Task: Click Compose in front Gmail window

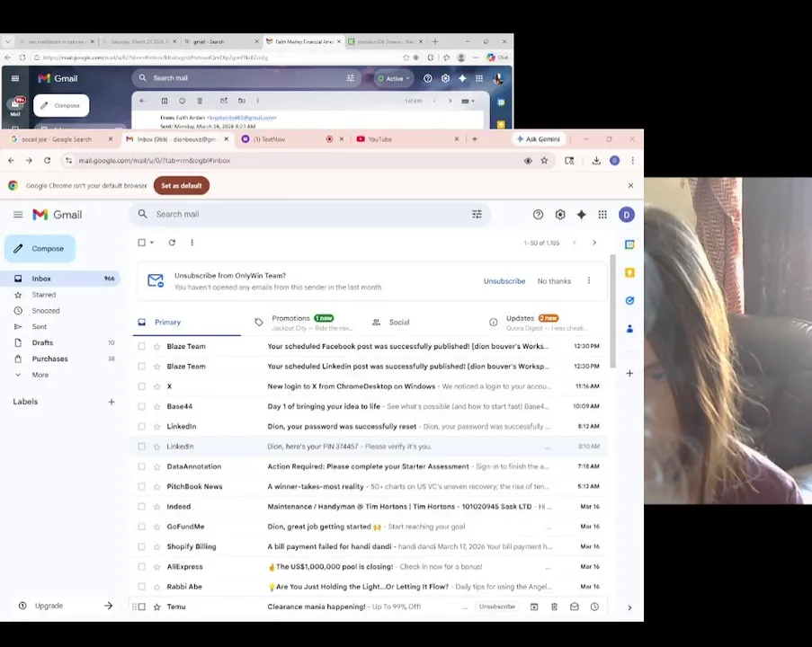Action: [x=40, y=248]
